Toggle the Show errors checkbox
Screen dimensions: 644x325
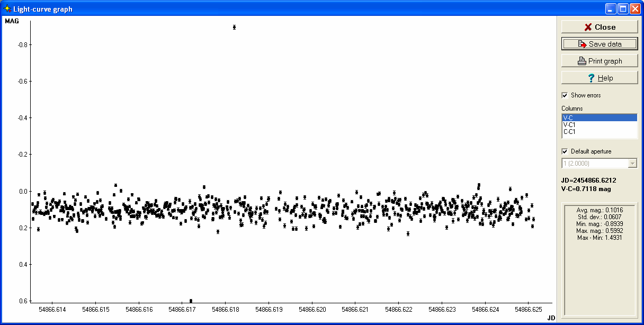pos(565,95)
